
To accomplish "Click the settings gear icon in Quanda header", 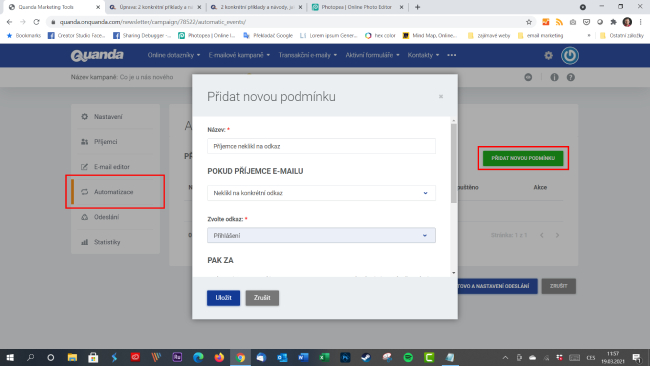I will pos(548,56).
